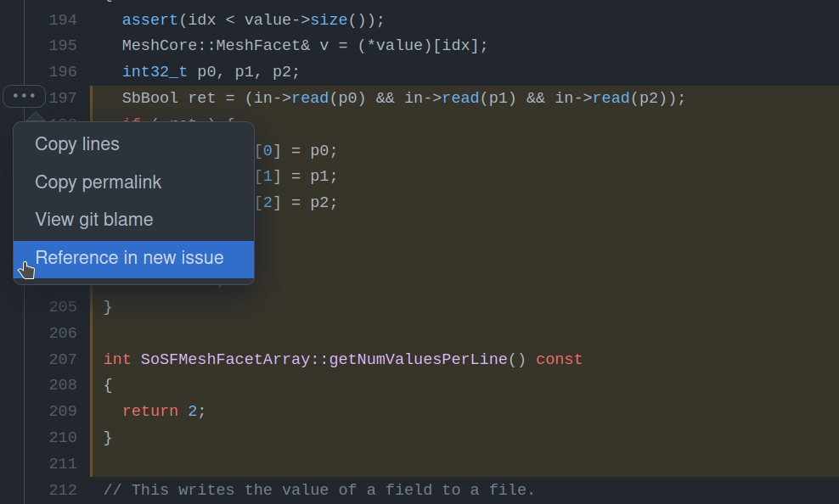The height and width of the screenshot is (504, 839).
Task: Click the highlighted "Reference in new issue" entry
Action: coord(129,257)
